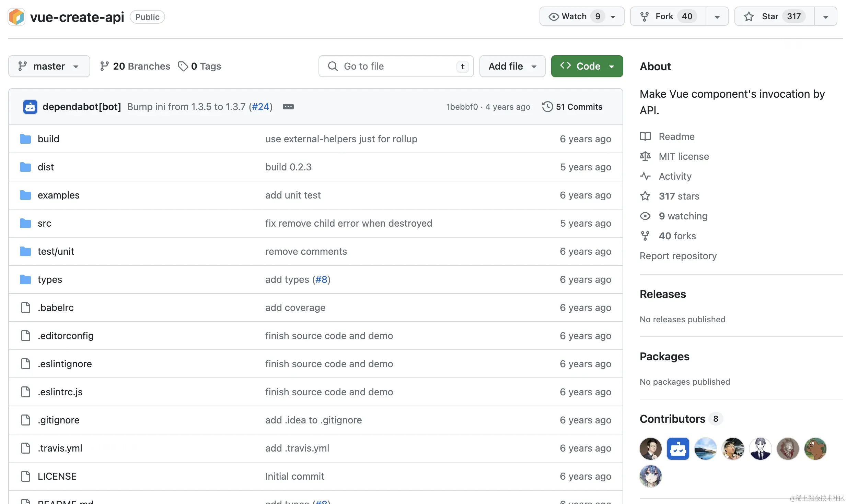The width and height of the screenshot is (847, 504).
Task: Click the dependabot contributor avatar thumbnail
Action: (678, 449)
